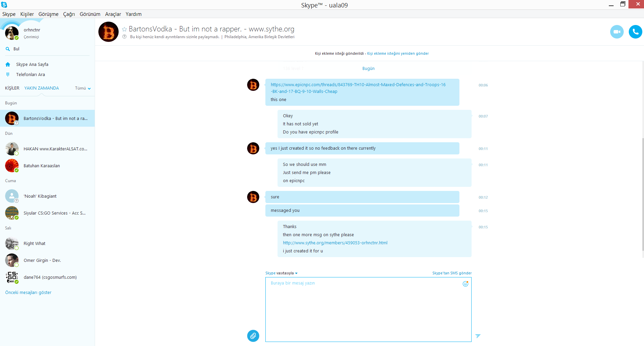
Task: Click orhnctnr's own profile avatar
Action: (x=12, y=33)
